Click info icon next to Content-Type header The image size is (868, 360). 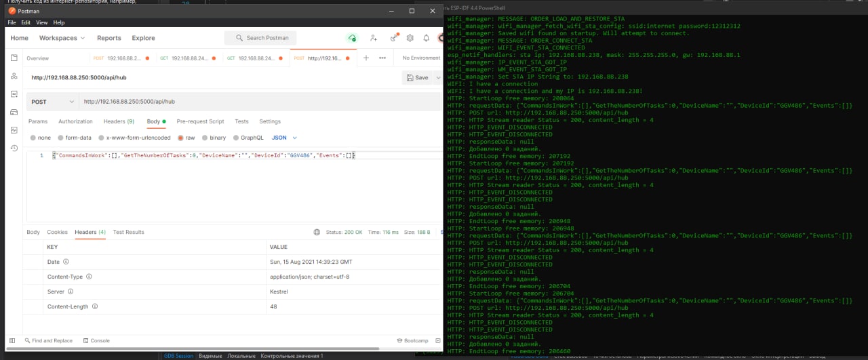[x=89, y=277]
